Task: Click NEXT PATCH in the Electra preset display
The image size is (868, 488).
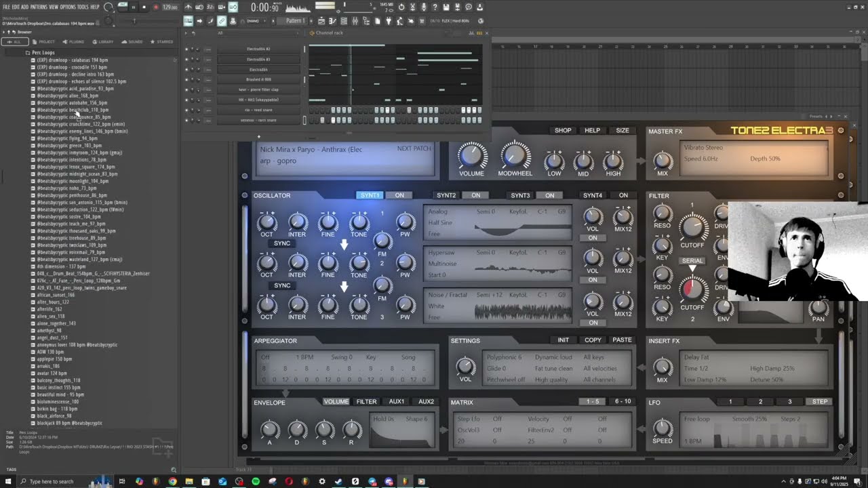Action: point(414,148)
